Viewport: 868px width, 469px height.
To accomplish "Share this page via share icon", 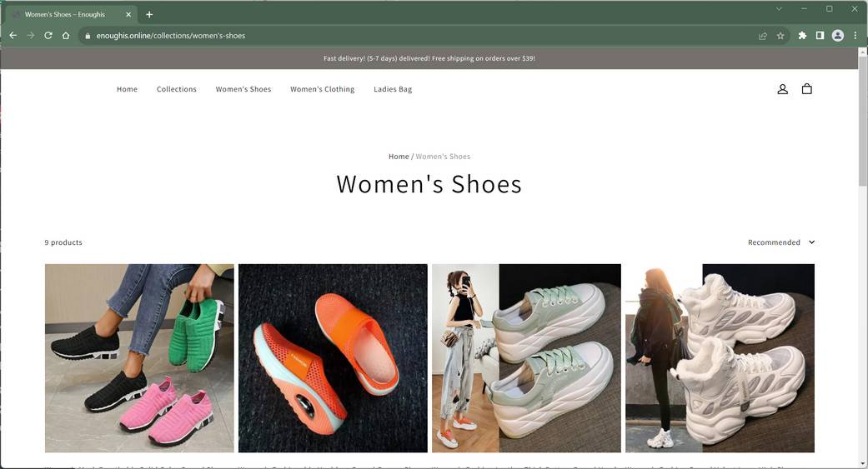I will pos(763,35).
